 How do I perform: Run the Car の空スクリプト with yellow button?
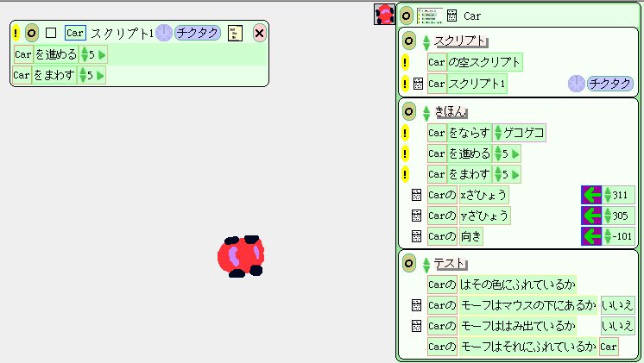(405, 63)
